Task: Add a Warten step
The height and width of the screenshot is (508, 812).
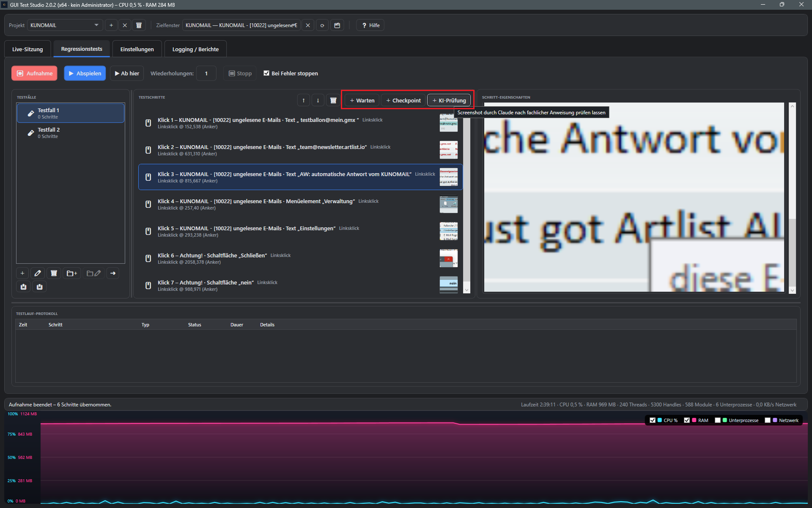Action: (362, 100)
